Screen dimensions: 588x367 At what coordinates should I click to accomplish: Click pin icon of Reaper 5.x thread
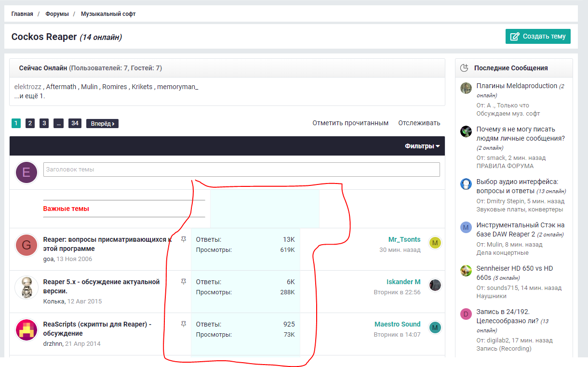[x=183, y=282]
